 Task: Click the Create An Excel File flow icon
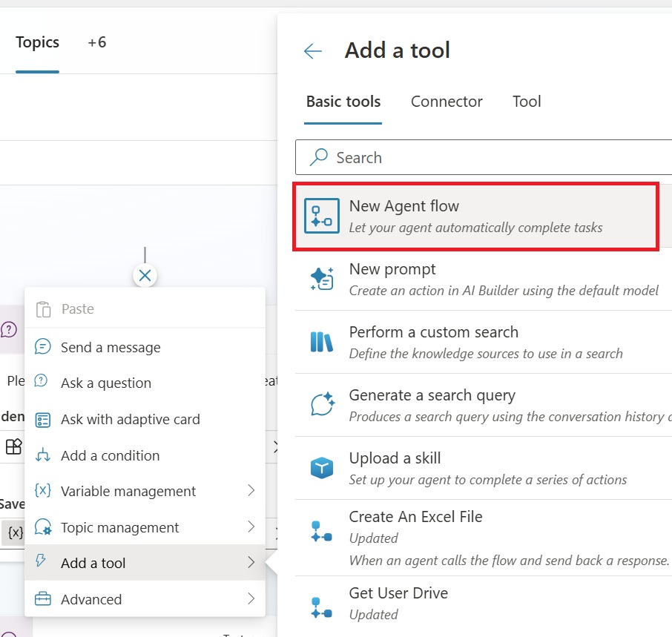click(x=322, y=531)
